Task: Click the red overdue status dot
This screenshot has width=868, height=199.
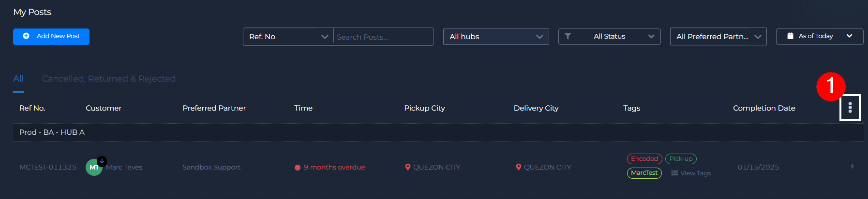Action: (298, 168)
